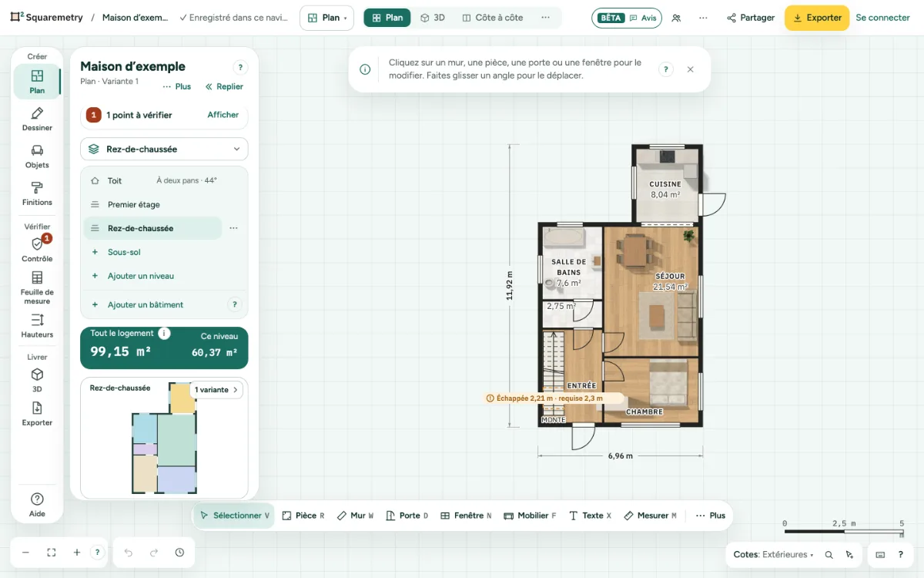Click the Squaremetry logo
The height and width of the screenshot is (578, 924).
coord(46,18)
